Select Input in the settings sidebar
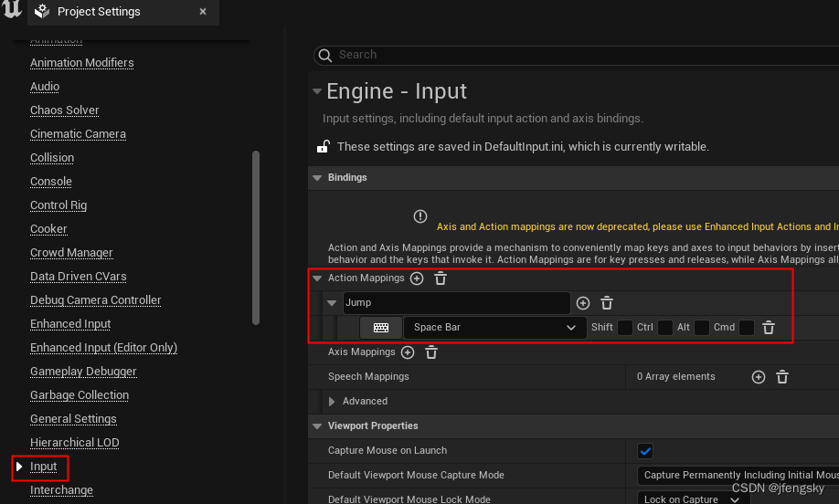 pos(43,467)
